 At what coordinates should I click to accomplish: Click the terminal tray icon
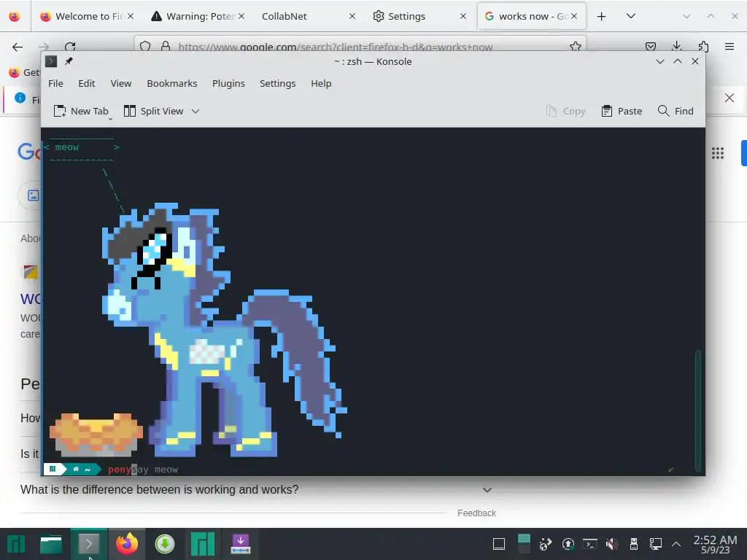[x=589, y=544]
